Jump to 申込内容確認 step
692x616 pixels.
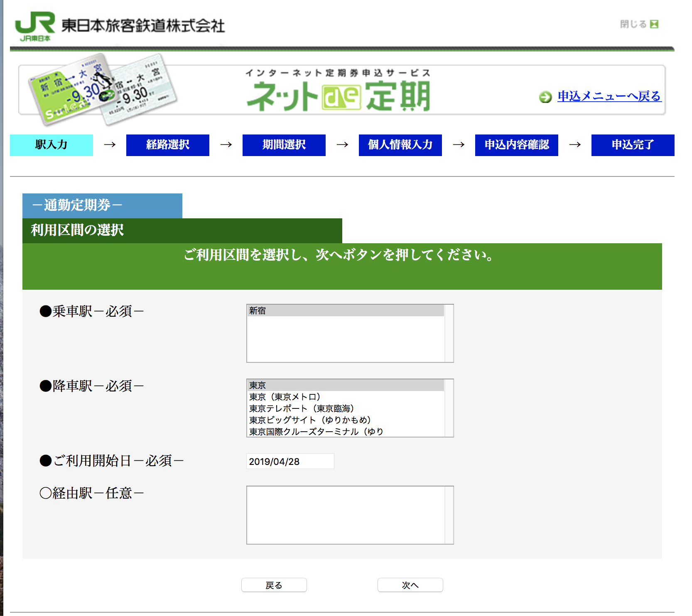(x=517, y=145)
